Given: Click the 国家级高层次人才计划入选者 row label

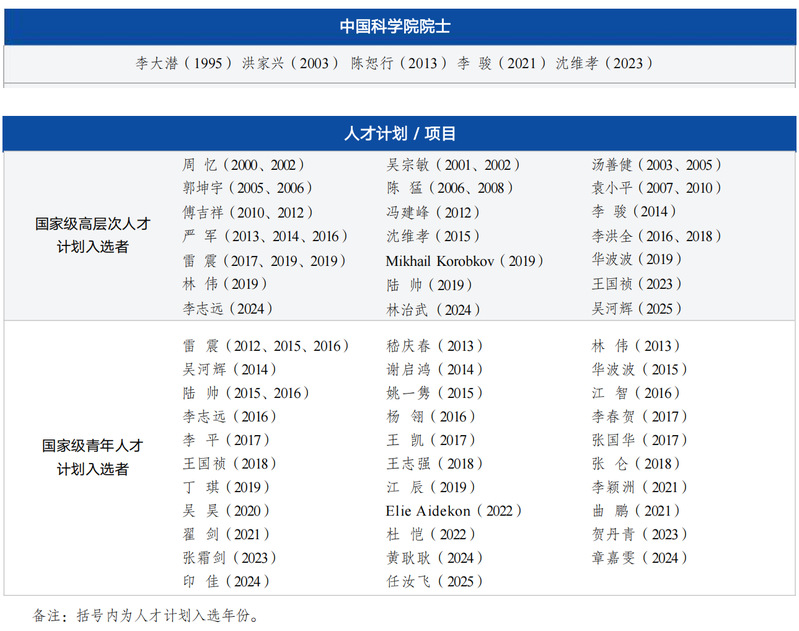Looking at the screenshot, I should pos(93,236).
